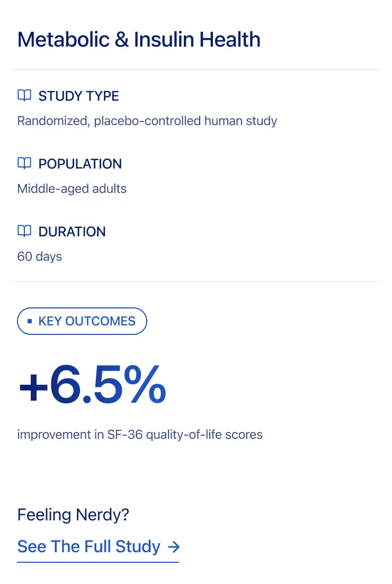Click the Feeling Nerdy? text
The width and height of the screenshot is (392, 584).
pyautogui.click(x=73, y=515)
